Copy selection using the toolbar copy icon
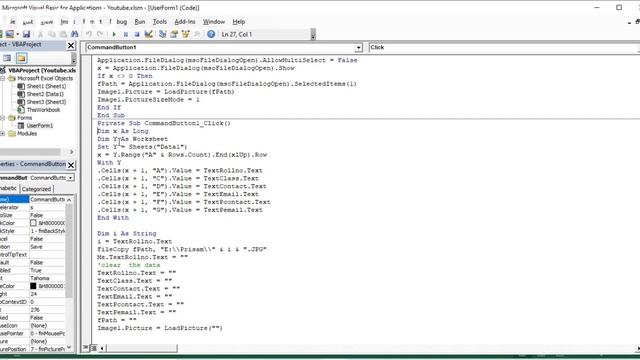This screenshot has width=640, height=360. 52,34
